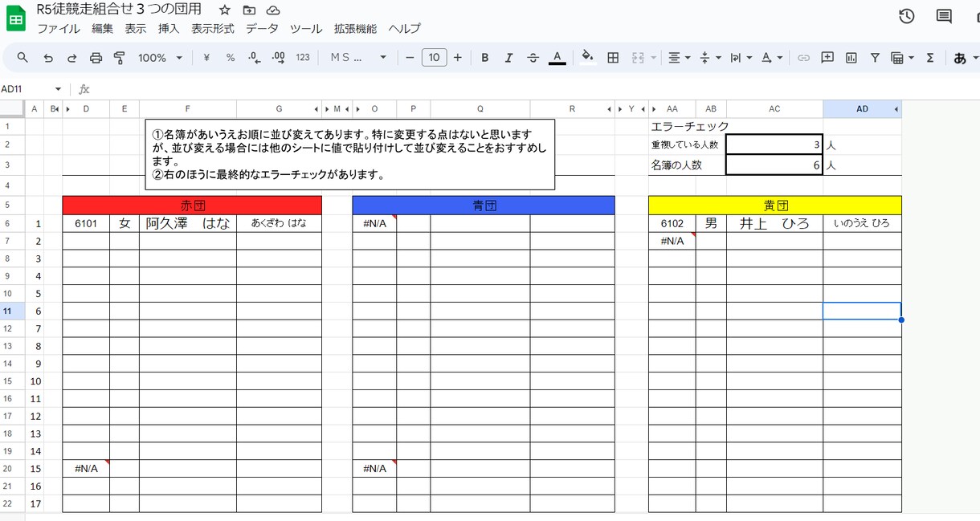Select the paint format roller icon

coord(120,58)
